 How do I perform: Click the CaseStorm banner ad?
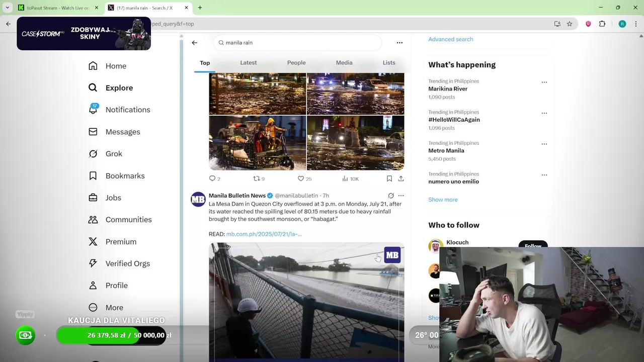point(84,34)
